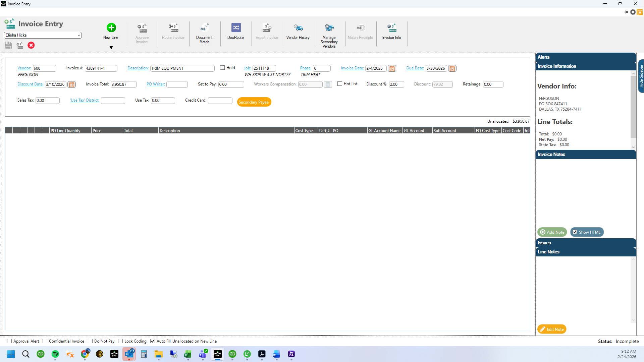
Task: Click the Secondary Payee button
Action: click(x=254, y=102)
